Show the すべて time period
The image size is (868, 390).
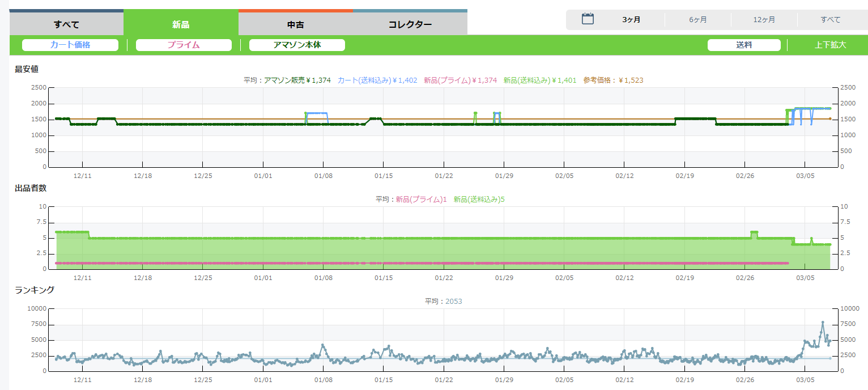pos(831,20)
